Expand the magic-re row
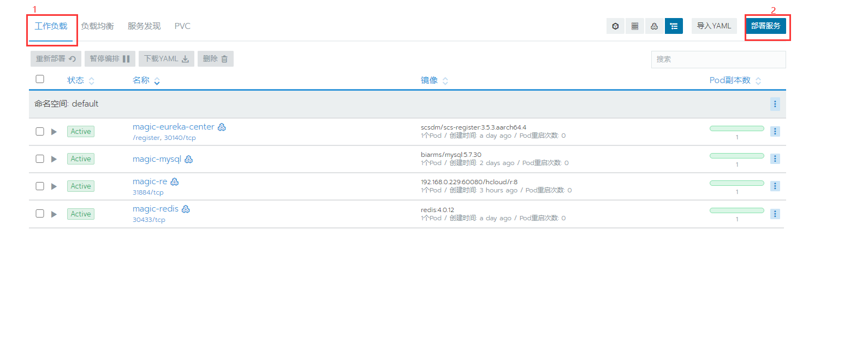The width and height of the screenshot is (868, 352). (x=54, y=186)
